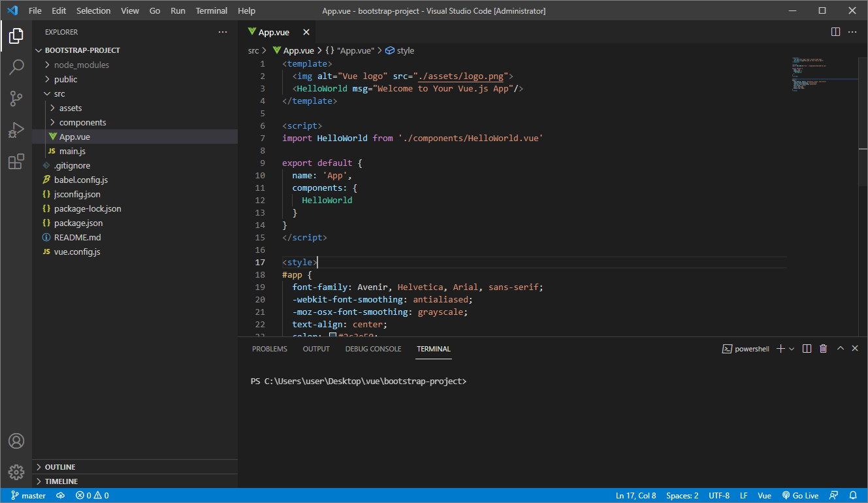Screen dimensions: 868x503
Task: Open the Manage gear icon
Action: [16, 472]
